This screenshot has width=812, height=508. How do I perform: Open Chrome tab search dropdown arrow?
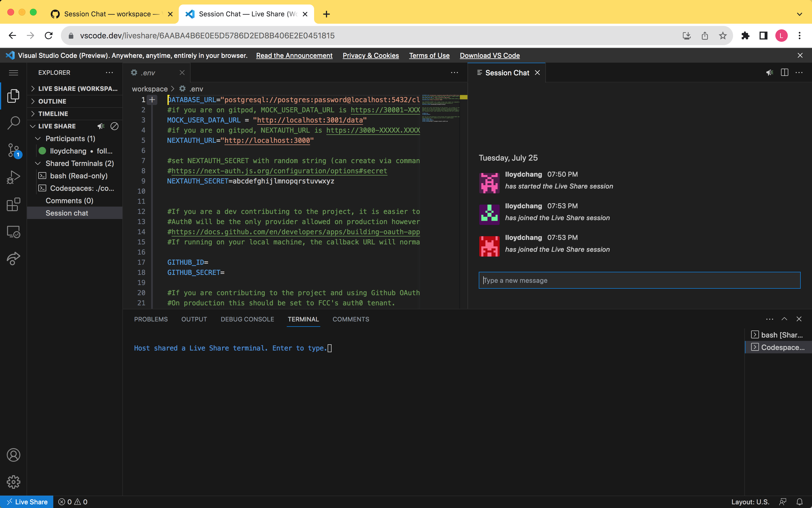[x=800, y=14]
